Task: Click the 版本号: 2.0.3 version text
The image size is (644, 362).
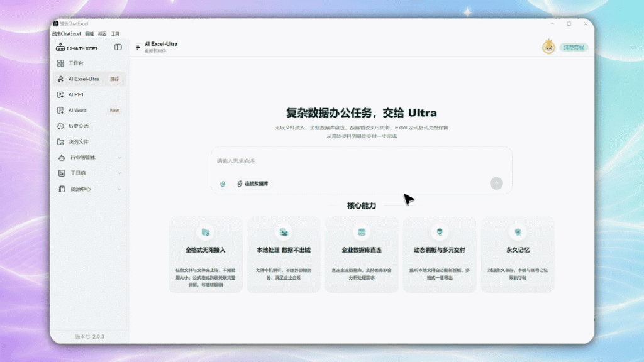Action: point(89,337)
